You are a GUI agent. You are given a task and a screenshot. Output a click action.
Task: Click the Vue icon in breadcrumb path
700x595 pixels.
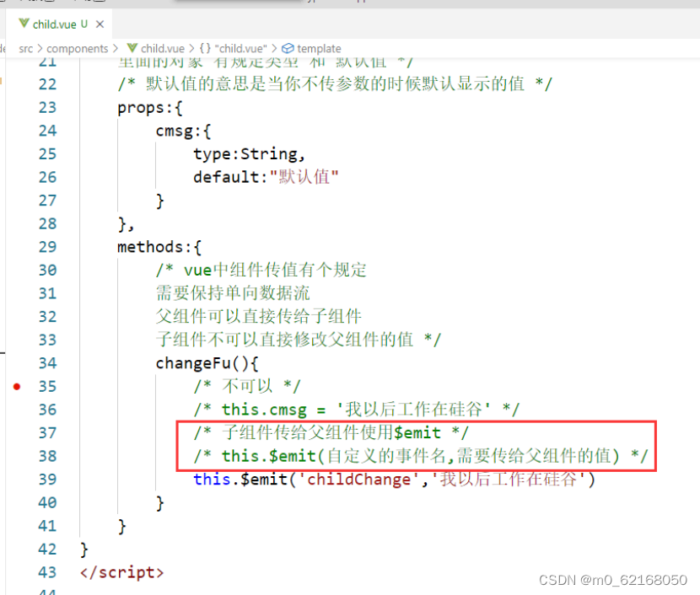tap(132, 48)
